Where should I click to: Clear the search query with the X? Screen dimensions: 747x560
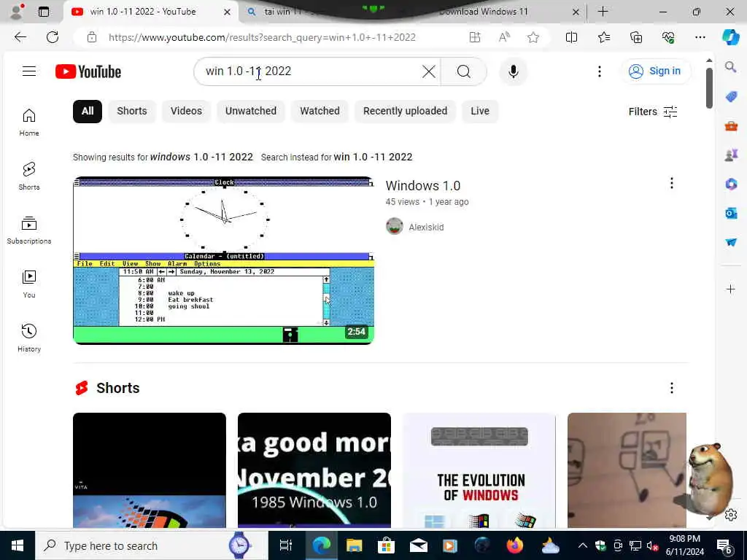429,71
